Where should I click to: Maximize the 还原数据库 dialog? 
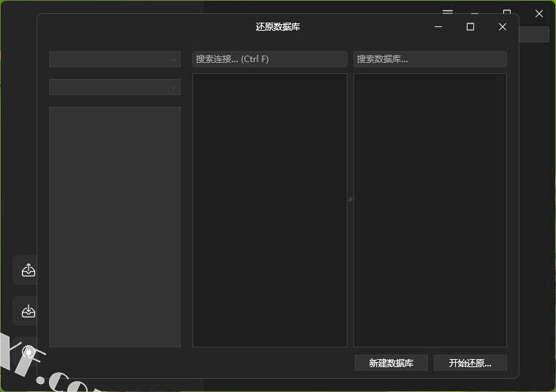[x=470, y=27]
